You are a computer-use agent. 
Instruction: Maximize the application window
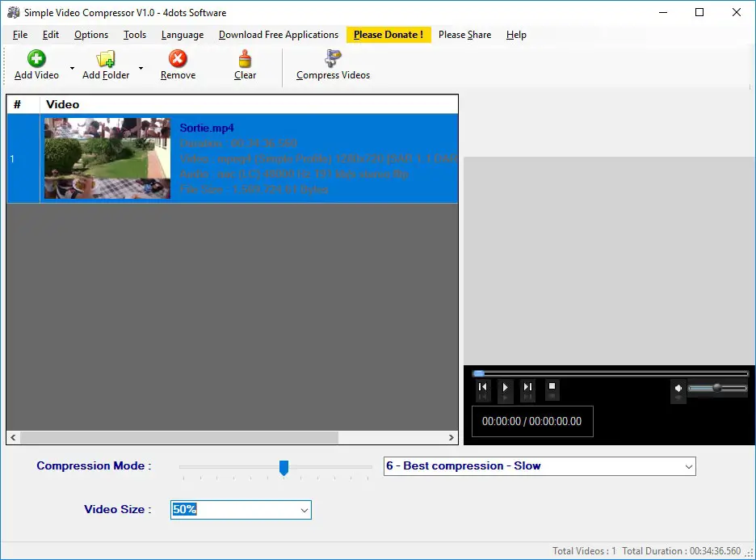699,13
